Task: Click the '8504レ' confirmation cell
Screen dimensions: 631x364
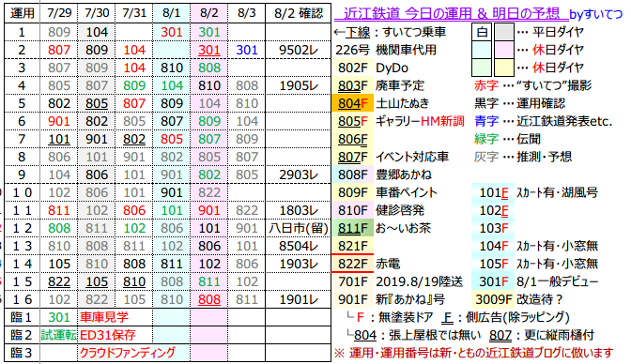Action: tap(299, 246)
